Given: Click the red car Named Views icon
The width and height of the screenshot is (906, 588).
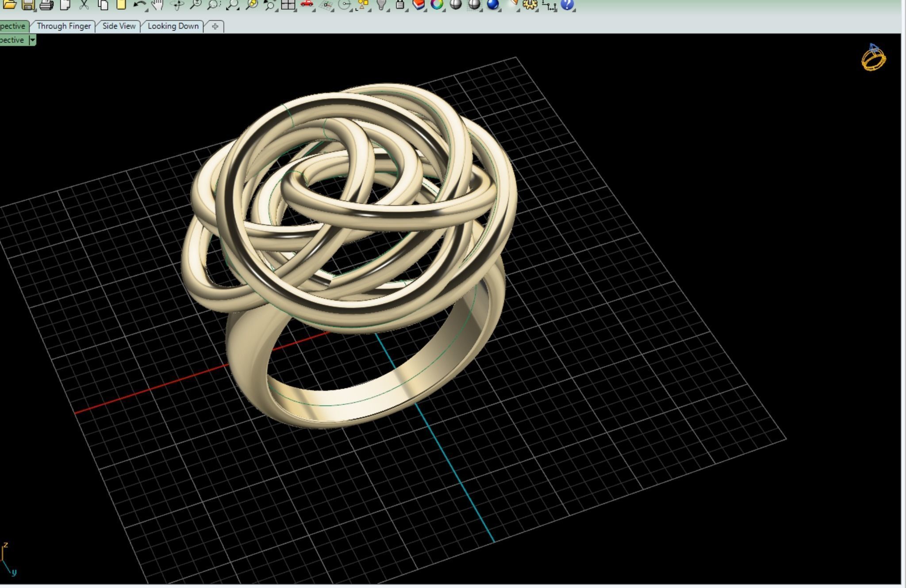Looking at the screenshot, I should pyautogui.click(x=307, y=4).
